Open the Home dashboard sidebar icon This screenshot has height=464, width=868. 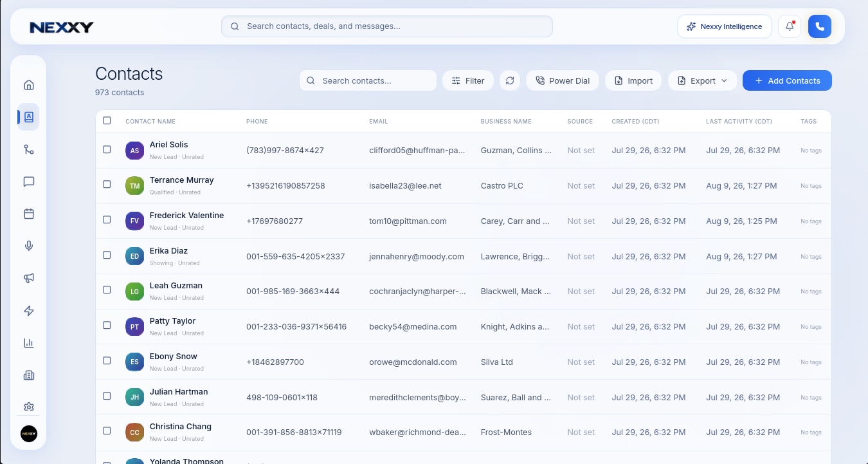pos(28,85)
